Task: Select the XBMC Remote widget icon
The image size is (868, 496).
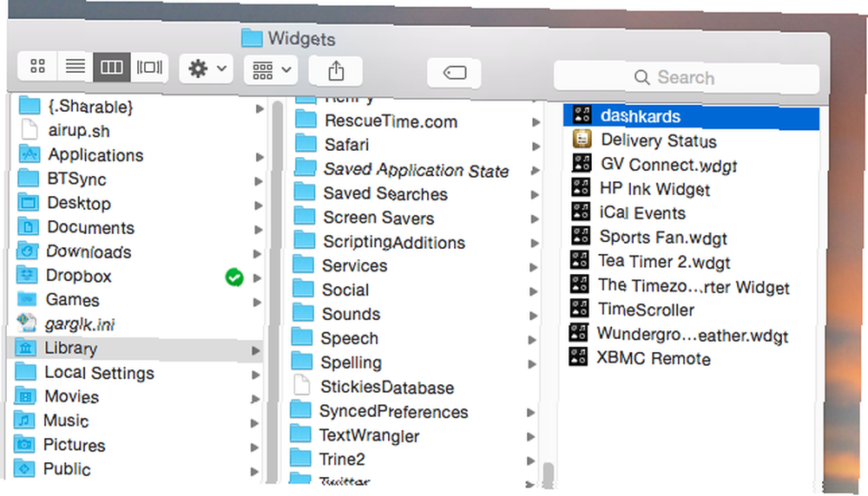Action: [578, 356]
